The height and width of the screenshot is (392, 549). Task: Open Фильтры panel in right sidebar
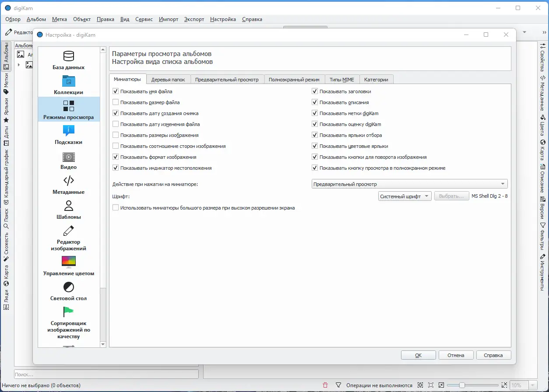pyautogui.click(x=543, y=237)
